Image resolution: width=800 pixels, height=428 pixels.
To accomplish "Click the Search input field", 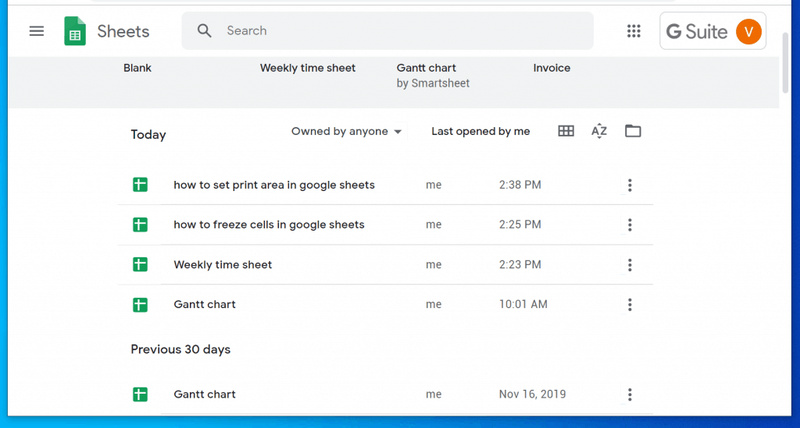I will tap(387, 31).
